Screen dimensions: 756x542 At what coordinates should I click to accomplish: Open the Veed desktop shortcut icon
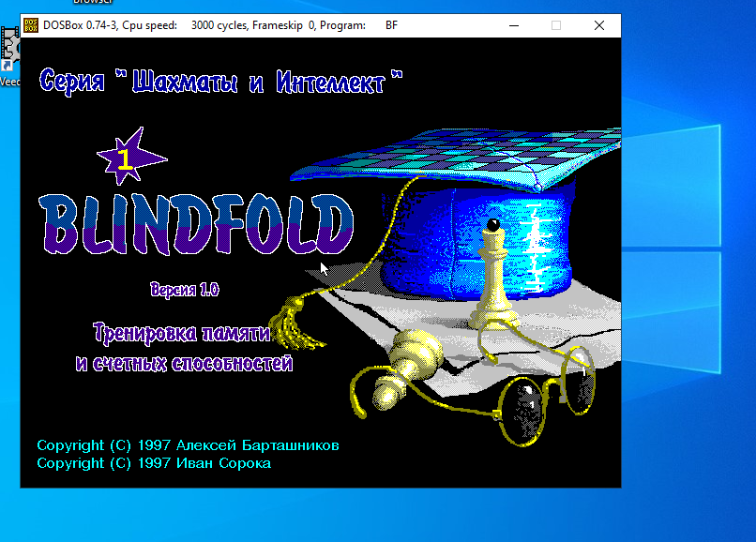pyautogui.click(x=10, y=53)
